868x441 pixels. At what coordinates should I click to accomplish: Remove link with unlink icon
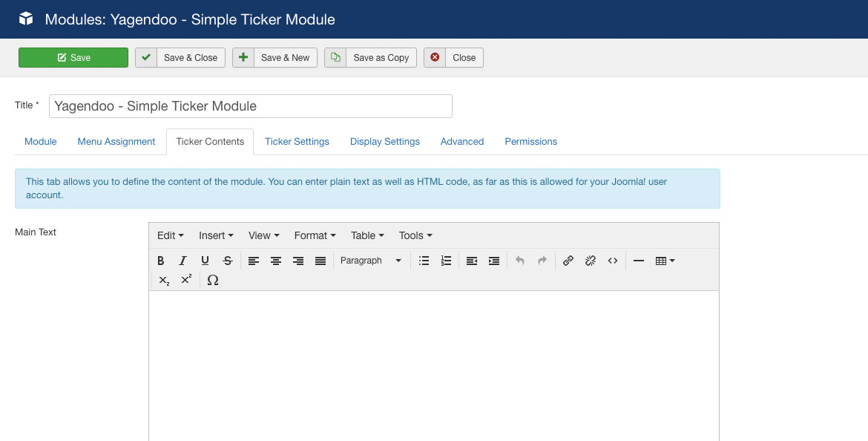(590, 261)
